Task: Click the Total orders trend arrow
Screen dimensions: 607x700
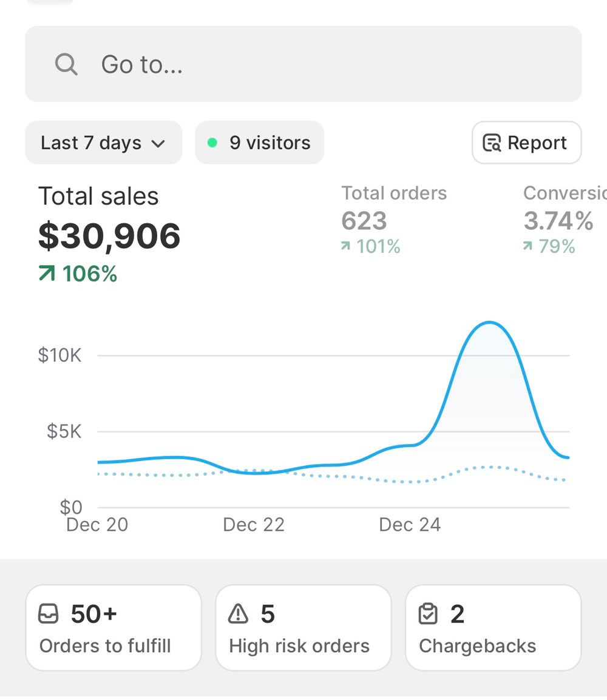Action: 345,246
